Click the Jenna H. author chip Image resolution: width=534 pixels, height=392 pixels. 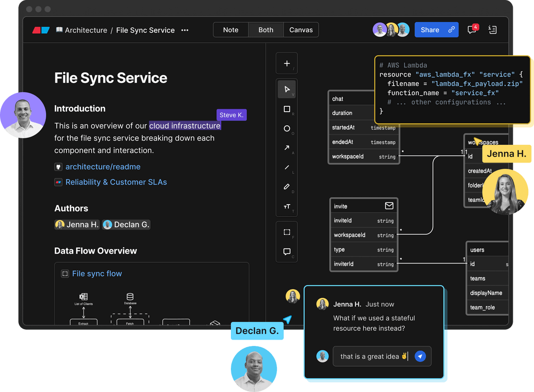click(x=77, y=224)
